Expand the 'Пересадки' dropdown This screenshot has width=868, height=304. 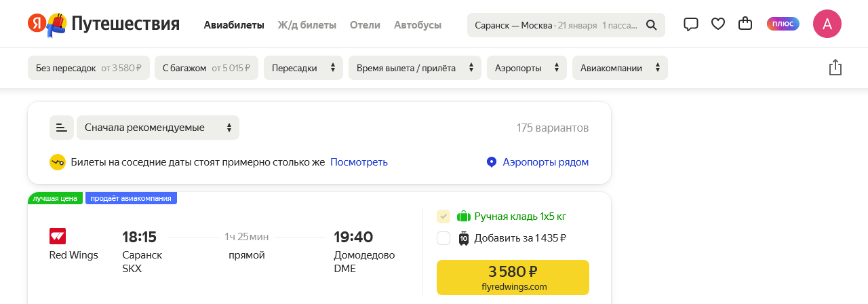303,68
